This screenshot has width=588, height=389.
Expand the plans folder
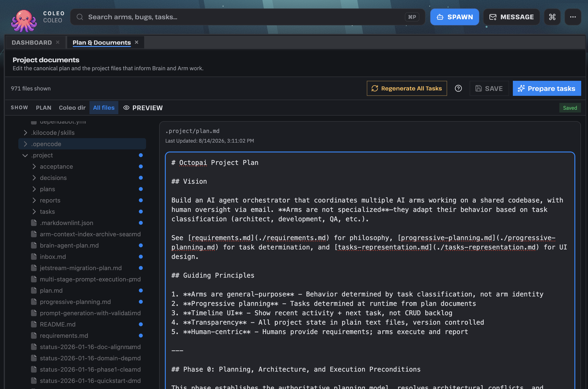click(34, 189)
